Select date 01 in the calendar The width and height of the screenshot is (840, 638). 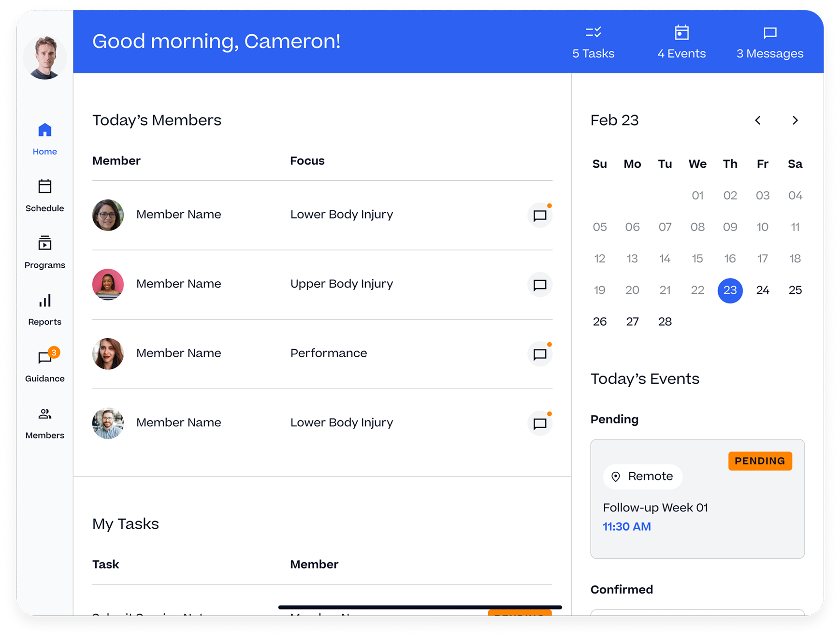pyautogui.click(x=697, y=195)
